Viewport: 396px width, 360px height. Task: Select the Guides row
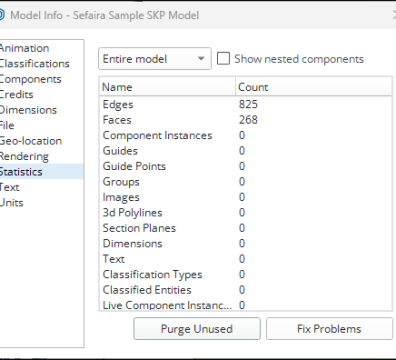(245, 151)
